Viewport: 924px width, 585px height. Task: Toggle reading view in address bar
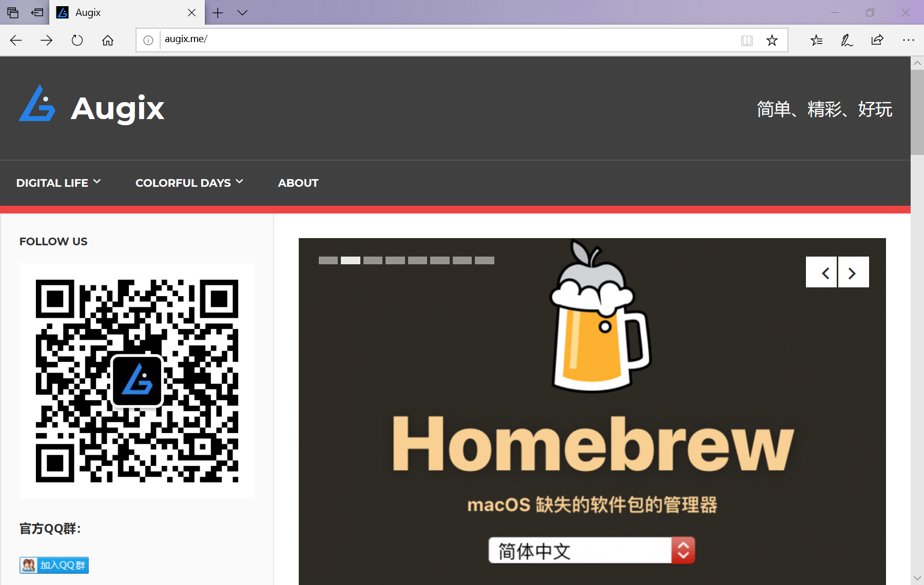click(x=747, y=41)
